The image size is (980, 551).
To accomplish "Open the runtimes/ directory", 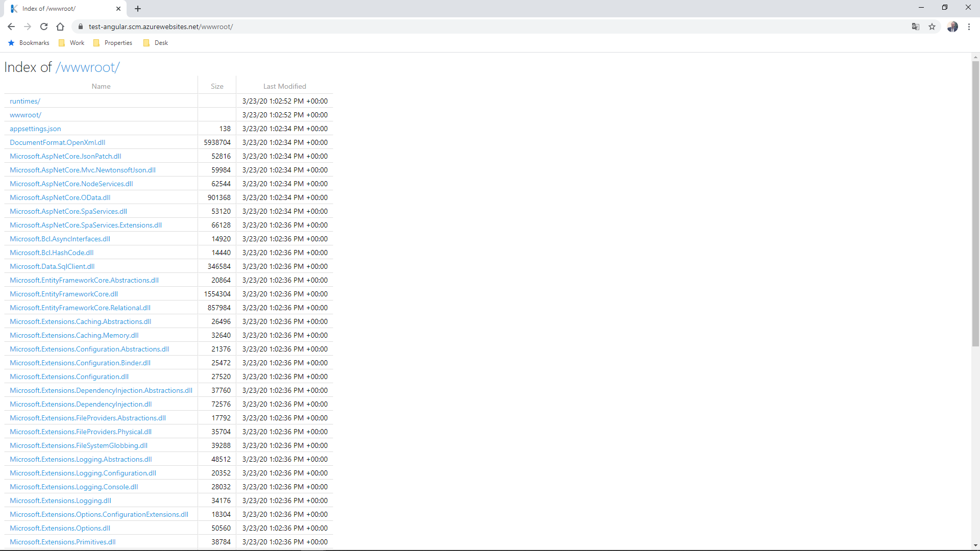I will pos(25,101).
